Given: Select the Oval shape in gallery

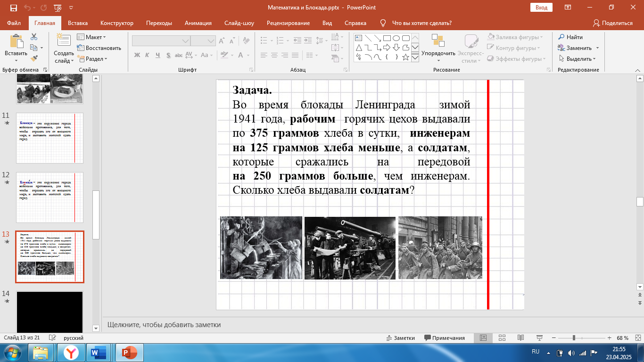Looking at the screenshot, I should (396, 38).
